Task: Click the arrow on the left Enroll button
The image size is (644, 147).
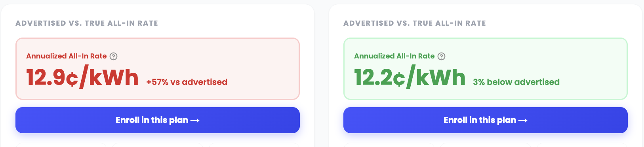Action: click(195, 120)
